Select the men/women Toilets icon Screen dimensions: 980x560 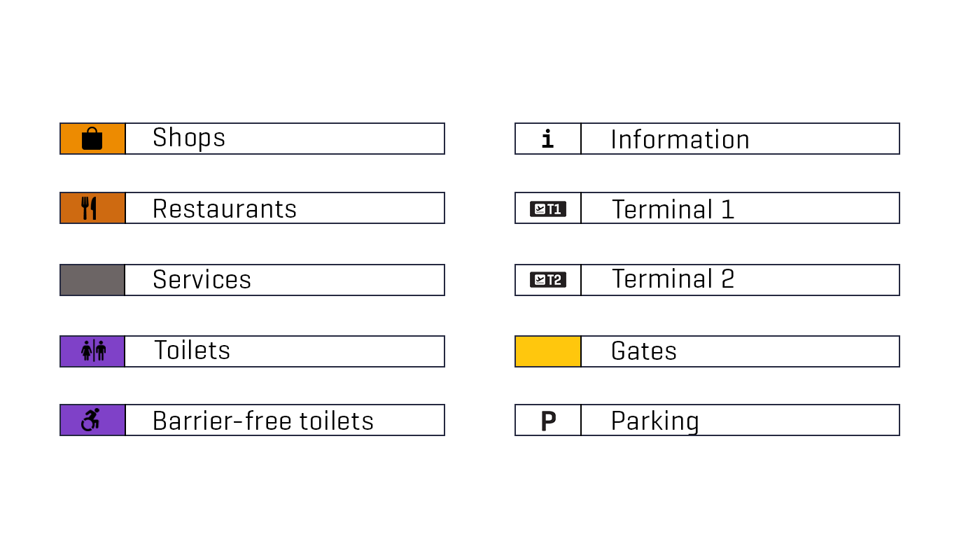[x=93, y=351]
